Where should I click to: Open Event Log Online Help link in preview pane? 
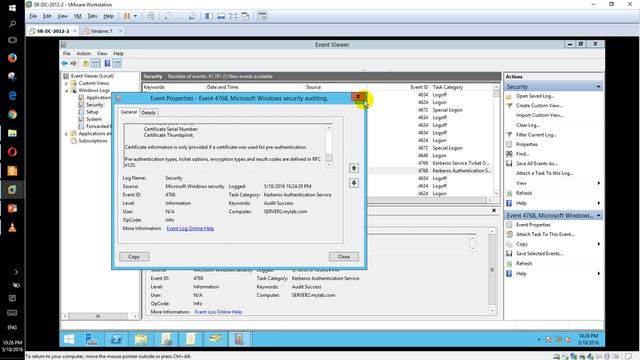[218, 312]
